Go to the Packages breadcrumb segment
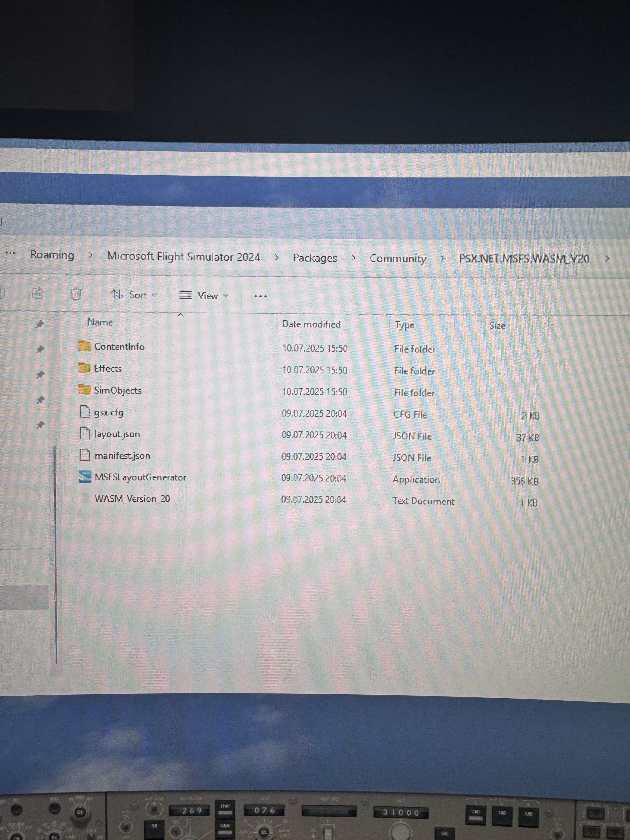This screenshot has width=630, height=840. (x=315, y=258)
